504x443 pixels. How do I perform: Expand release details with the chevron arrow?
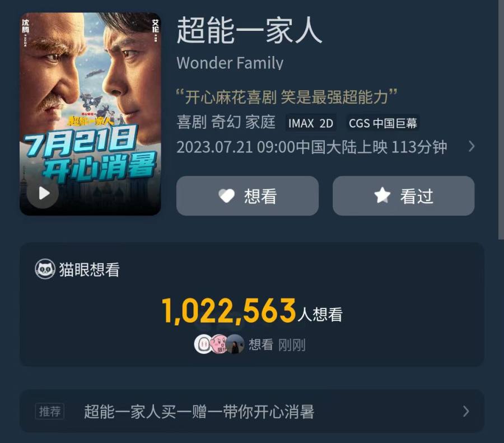[x=471, y=147]
